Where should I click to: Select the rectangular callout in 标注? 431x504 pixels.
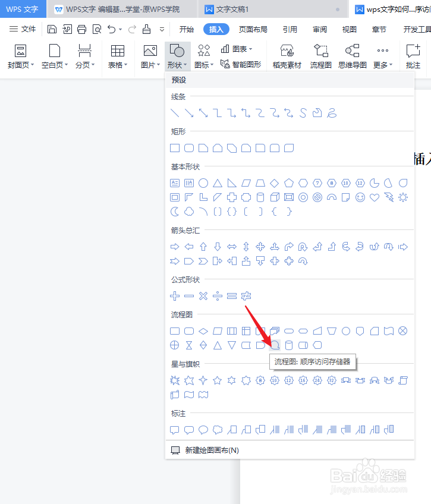[175, 430]
